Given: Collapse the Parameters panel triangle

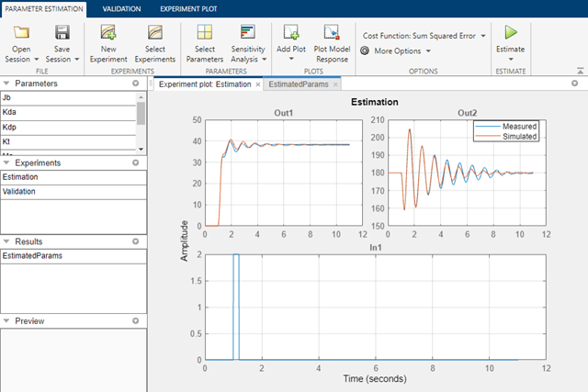Looking at the screenshot, I should tap(6, 84).
